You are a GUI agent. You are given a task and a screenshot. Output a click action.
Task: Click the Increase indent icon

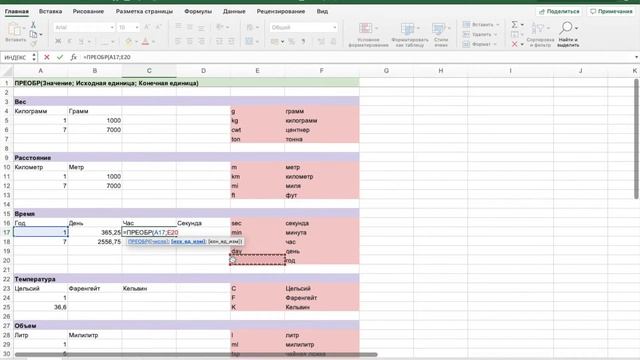(231, 41)
